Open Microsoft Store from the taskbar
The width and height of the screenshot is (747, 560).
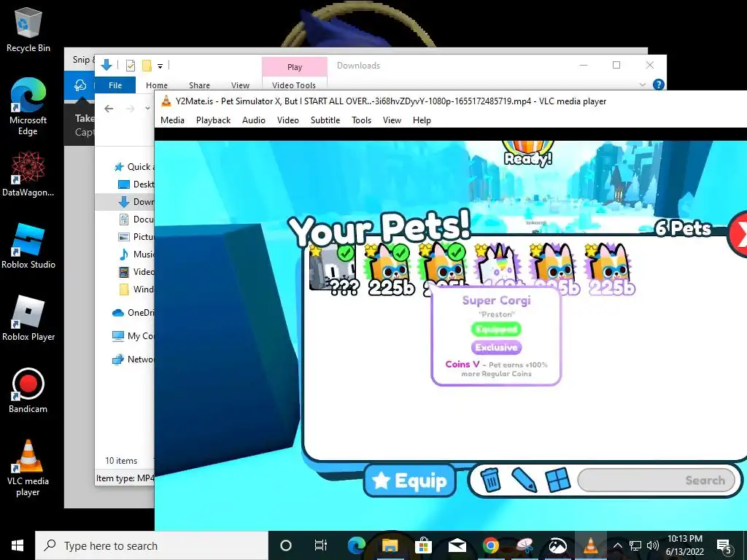coord(423,545)
